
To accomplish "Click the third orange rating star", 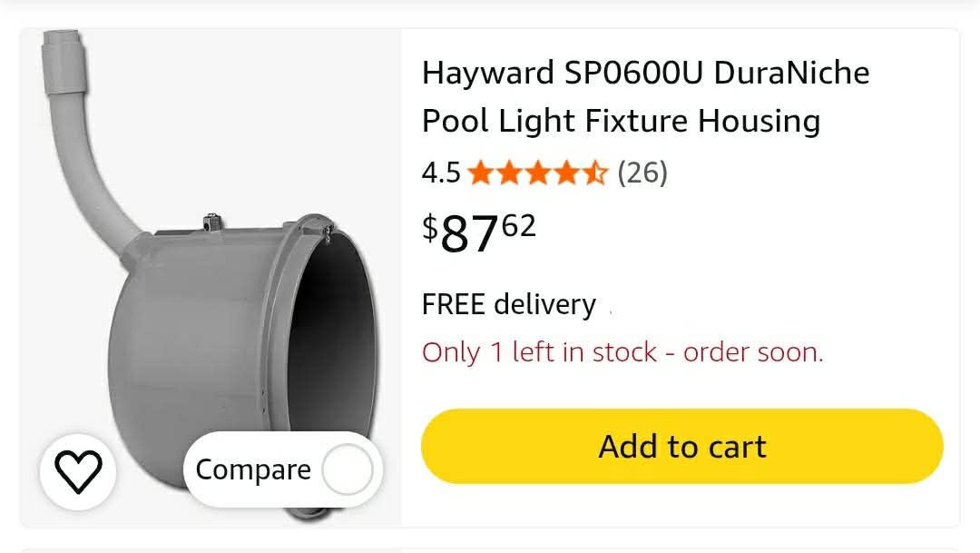I will tap(537, 173).
